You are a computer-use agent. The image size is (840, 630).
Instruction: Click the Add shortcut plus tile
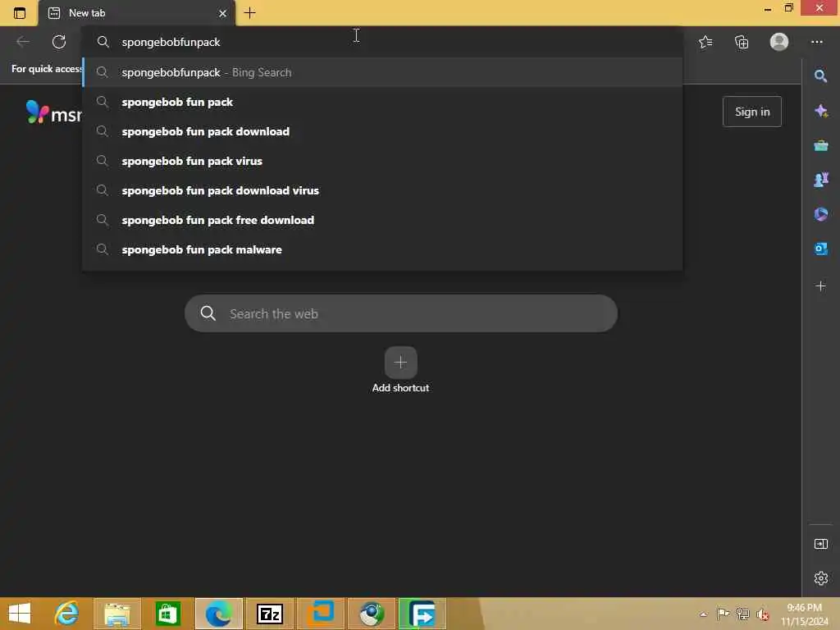click(x=400, y=363)
